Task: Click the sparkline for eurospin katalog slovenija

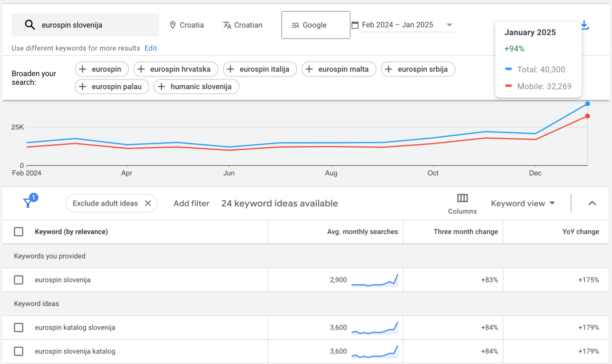Action: click(x=375, y=328)
